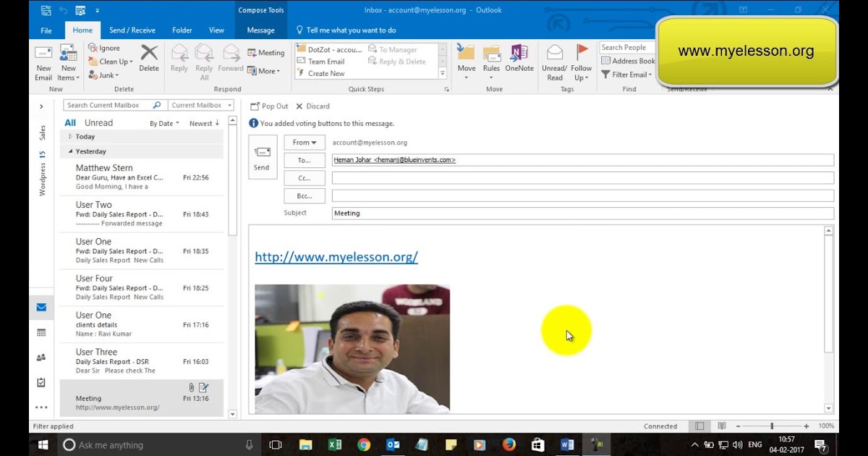868x456 pixels.
Task: Switch to the Send / Receive tab
Action: pyautogui.click(x=132, y=30)
